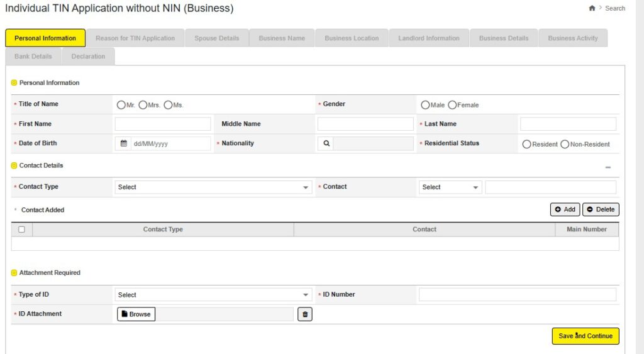The image size is (644, 354).
Task: Click the Personal Information section bullet icon
Action: [x=14, y=83]
